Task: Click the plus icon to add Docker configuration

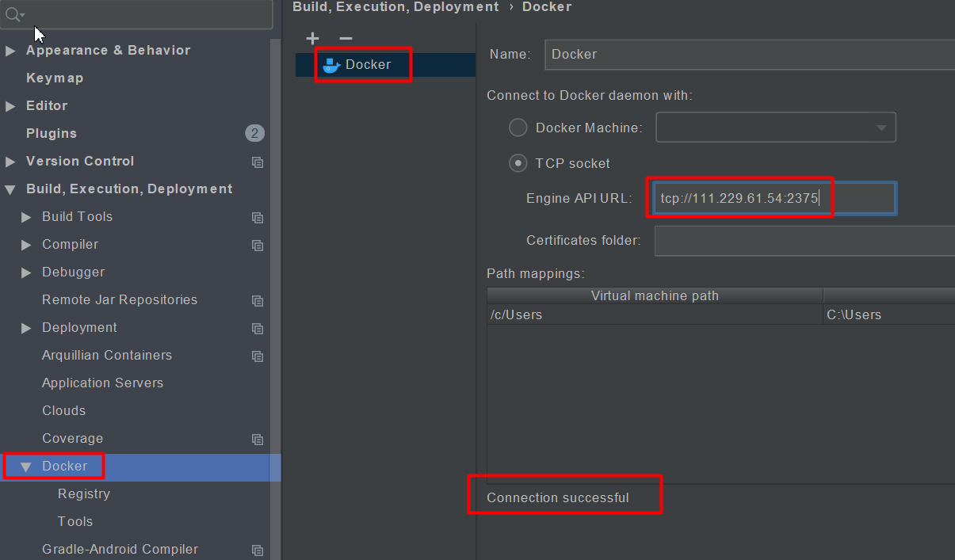Action: click(x=312, y=38)
